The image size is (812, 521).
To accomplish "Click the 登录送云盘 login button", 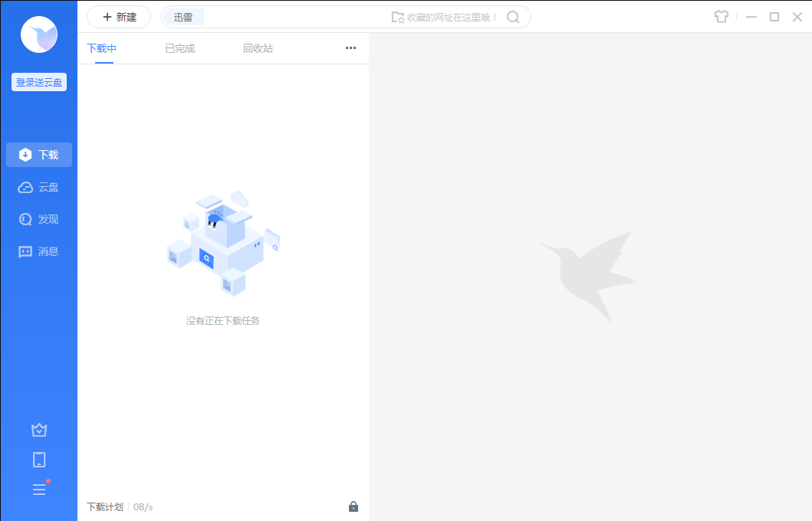I will click(39, 82).
